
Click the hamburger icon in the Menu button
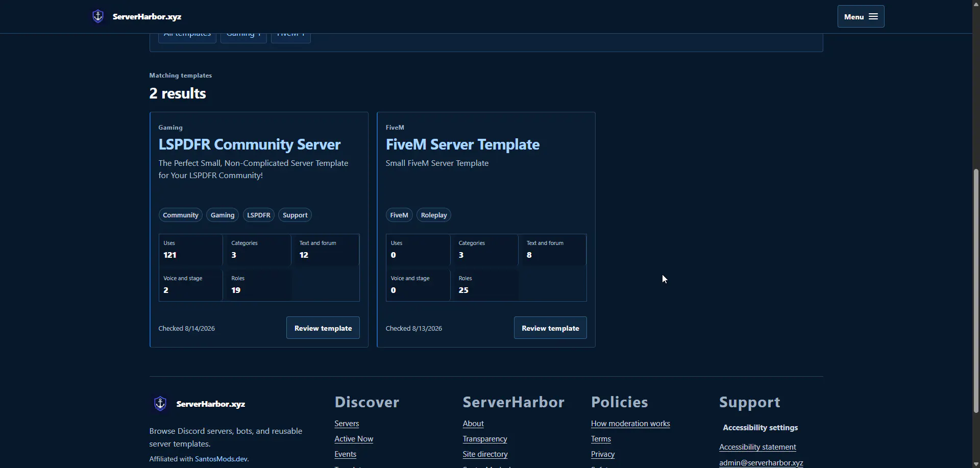873,17
